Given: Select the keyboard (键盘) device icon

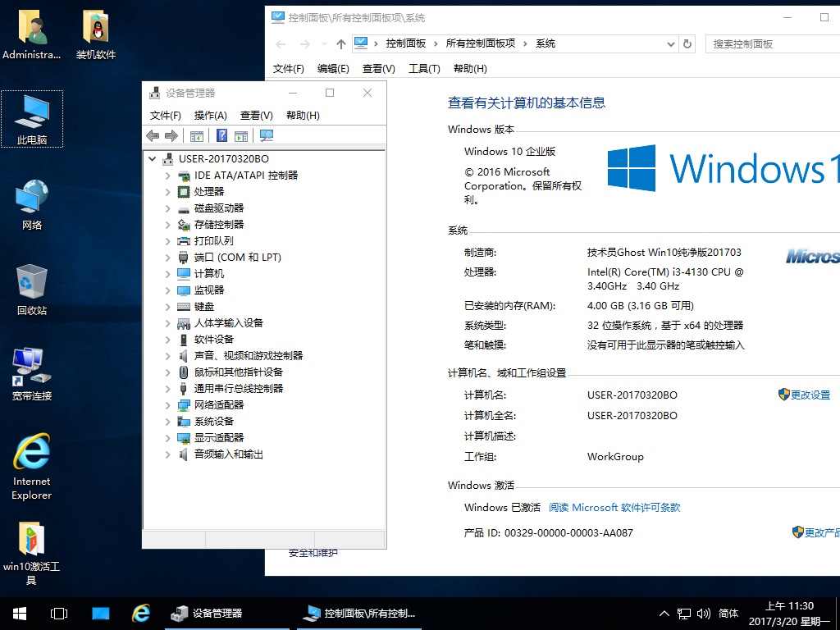Looking at the screenshot, I should 184,307.
